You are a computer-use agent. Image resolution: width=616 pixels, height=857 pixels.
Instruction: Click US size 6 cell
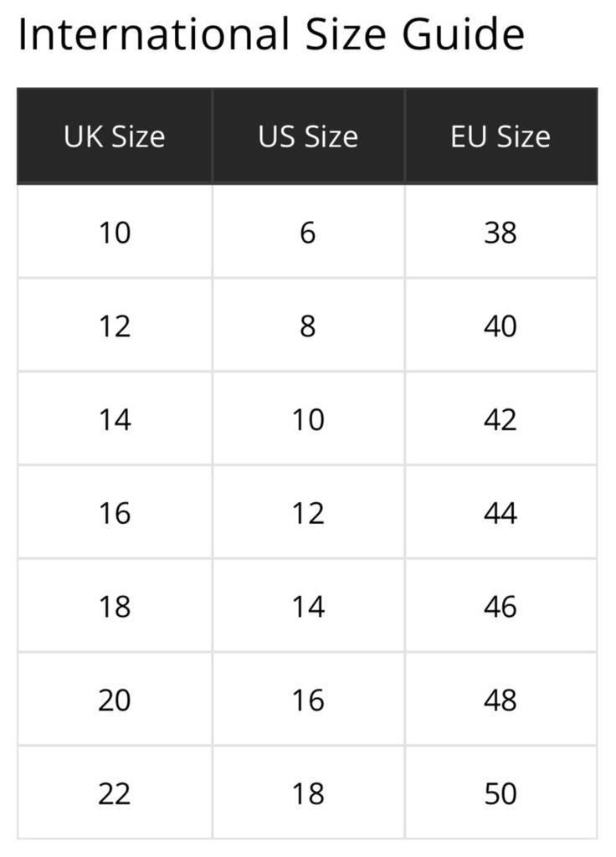308,232
